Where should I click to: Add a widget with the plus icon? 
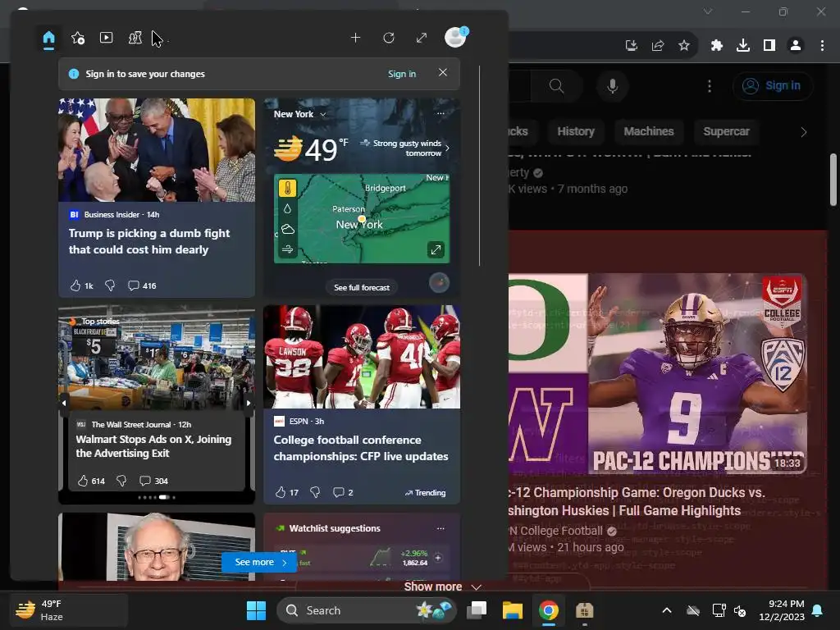pyautogui.click(x=355, y=38)
